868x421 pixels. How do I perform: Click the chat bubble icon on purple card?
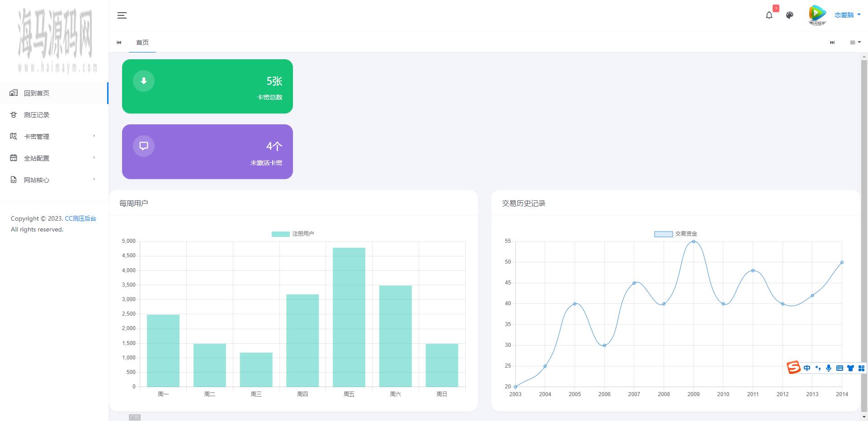(x=144, y=146)
